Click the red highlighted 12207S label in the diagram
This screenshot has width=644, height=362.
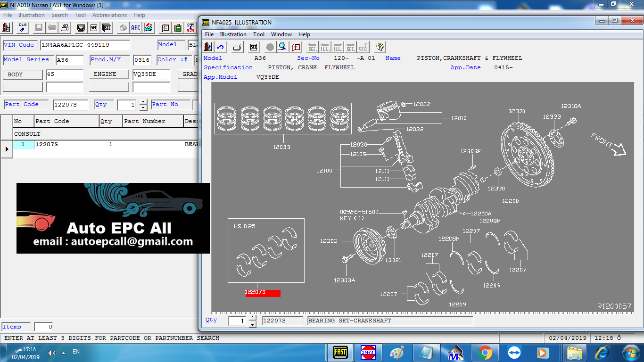click(263, 293)
